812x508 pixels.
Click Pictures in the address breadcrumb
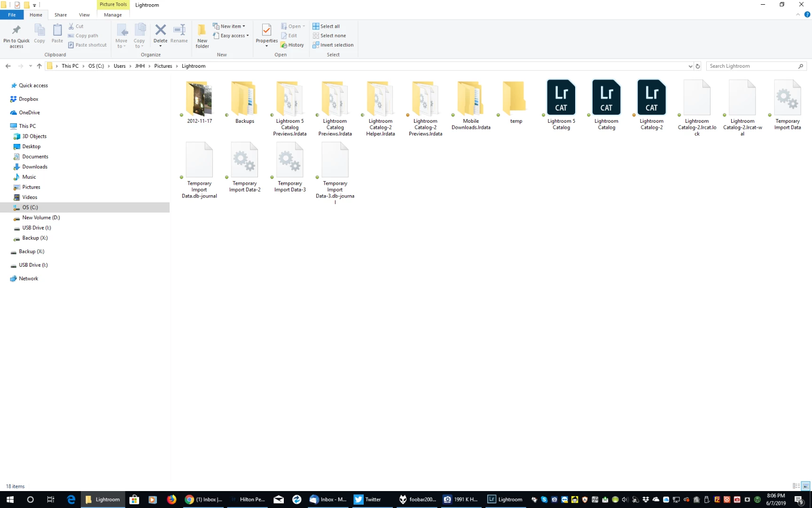point(163,66)
